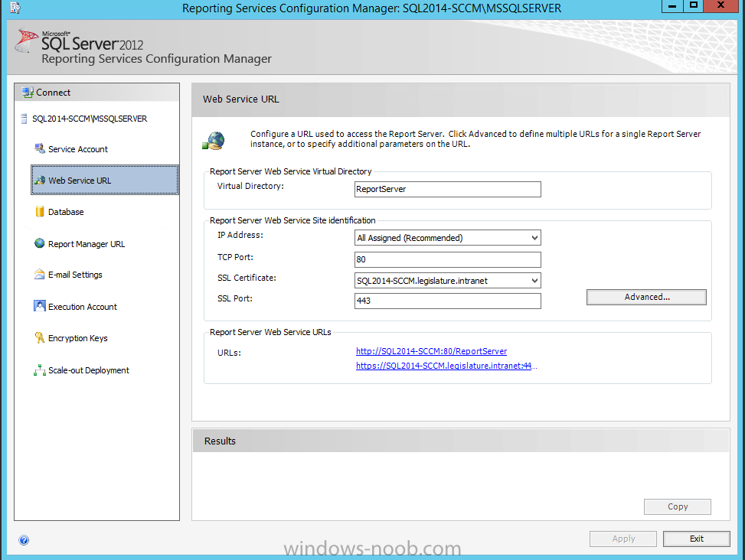Click the E-mail Settings envelope icon
Viewport: 745px width, 560px height.
click(x=40, y=275)
